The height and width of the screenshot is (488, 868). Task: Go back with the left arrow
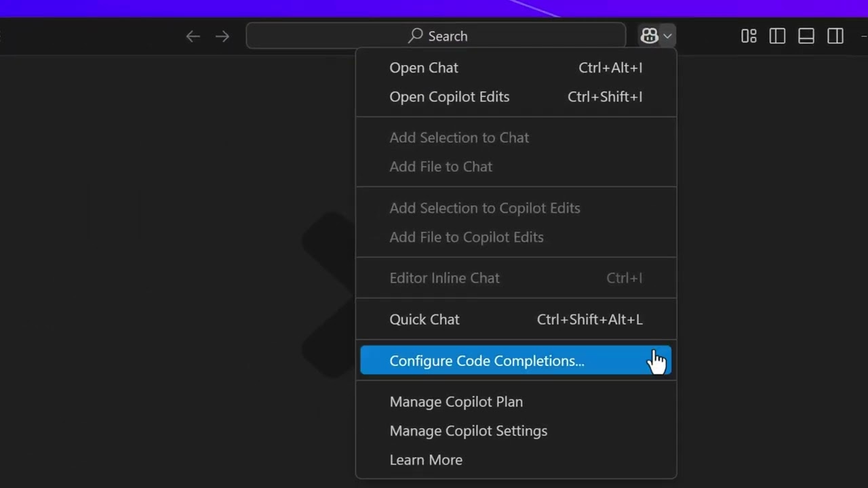click(193, 37)
